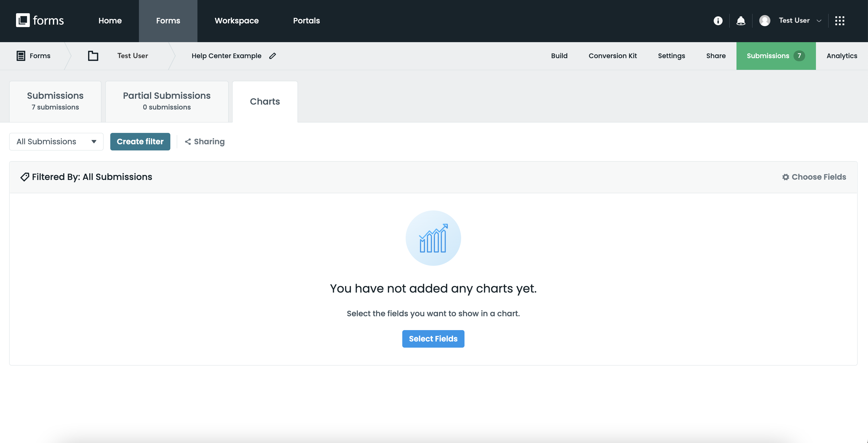Screen dimensions: 868x443
Task: Expand the All Submissions dropdown
Action: (x=56, y=142)
